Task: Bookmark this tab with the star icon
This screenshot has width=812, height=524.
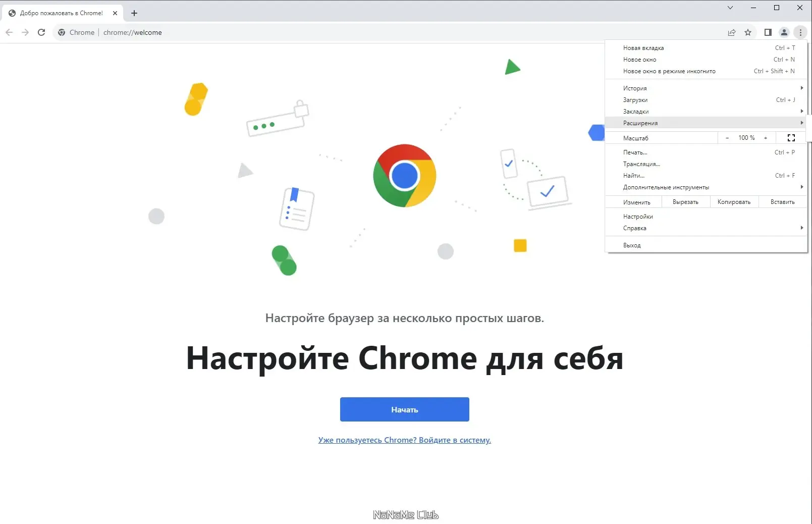Action: (x=748, y=32)
